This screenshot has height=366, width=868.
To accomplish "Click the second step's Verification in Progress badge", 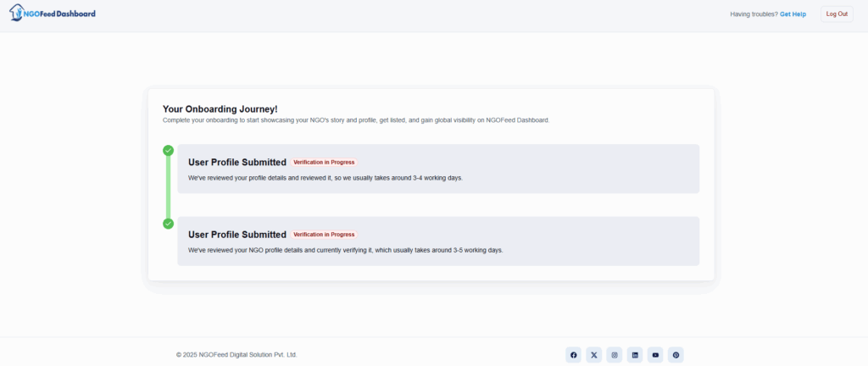I will pyautogui.click(x=324, y=235).
